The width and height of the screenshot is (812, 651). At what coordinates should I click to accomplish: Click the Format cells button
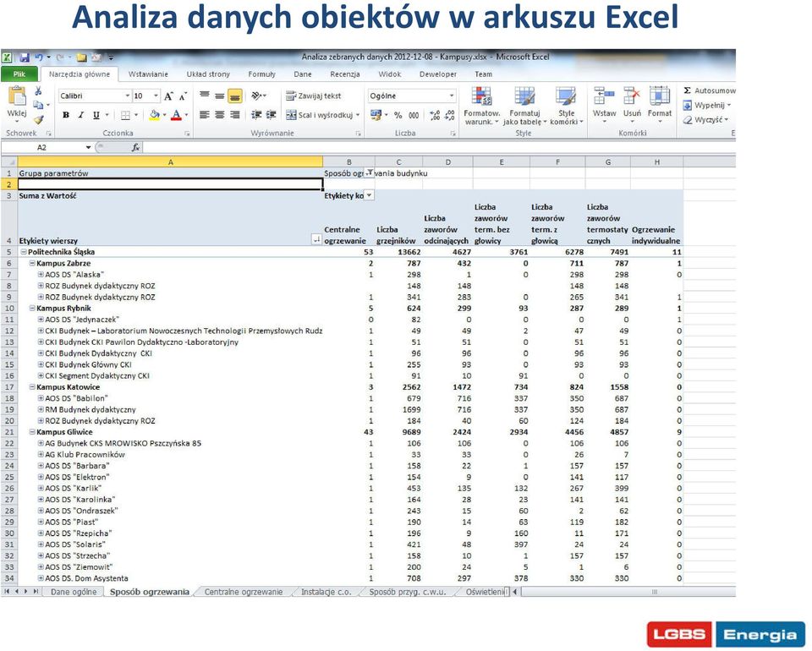coord(659,105)
